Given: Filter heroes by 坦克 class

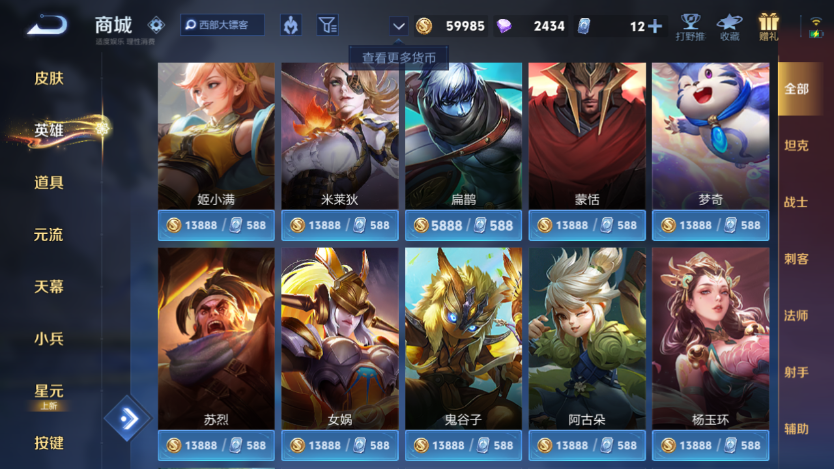Looking at the screenshot, I should point(796,146).
